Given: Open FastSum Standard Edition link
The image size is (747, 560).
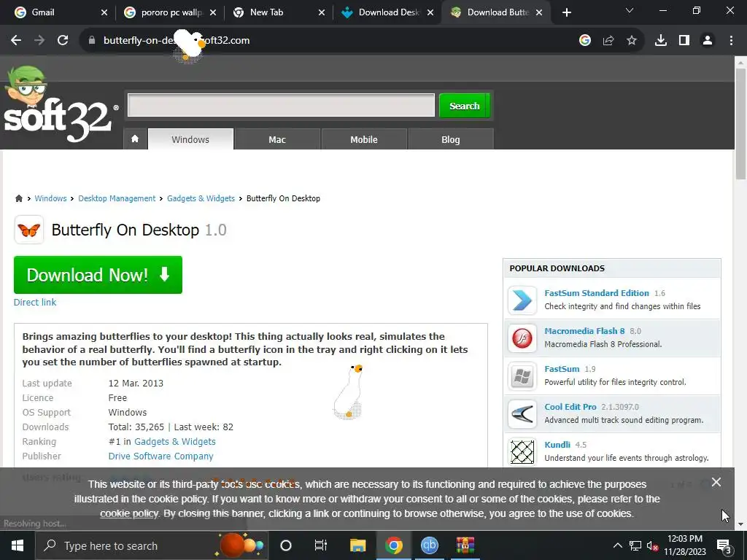Looking at the screenshot, I should 597,293.
